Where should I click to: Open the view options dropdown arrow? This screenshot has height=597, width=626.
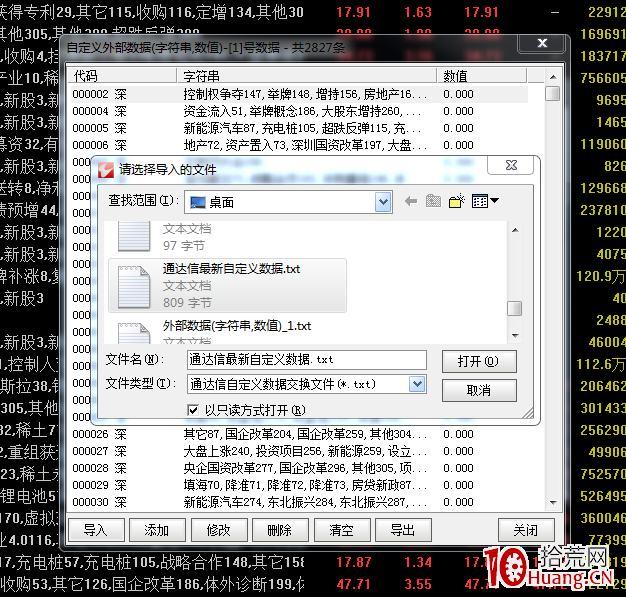point(494,200)
